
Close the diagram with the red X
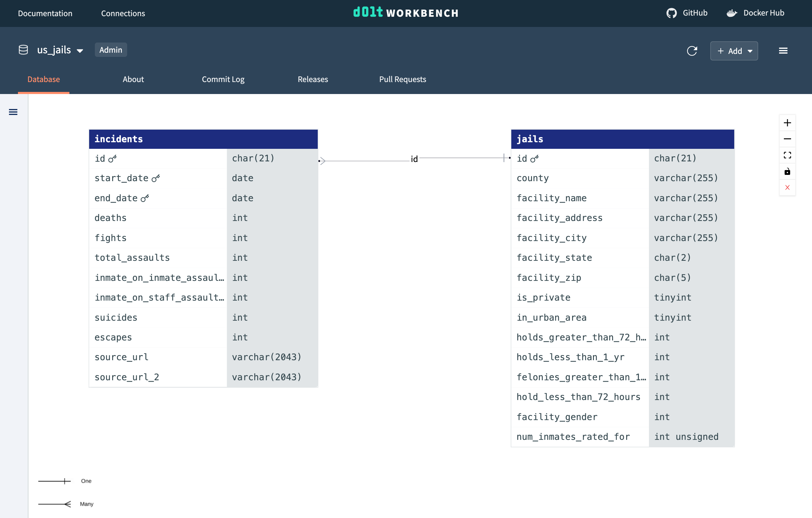(787, 188)
